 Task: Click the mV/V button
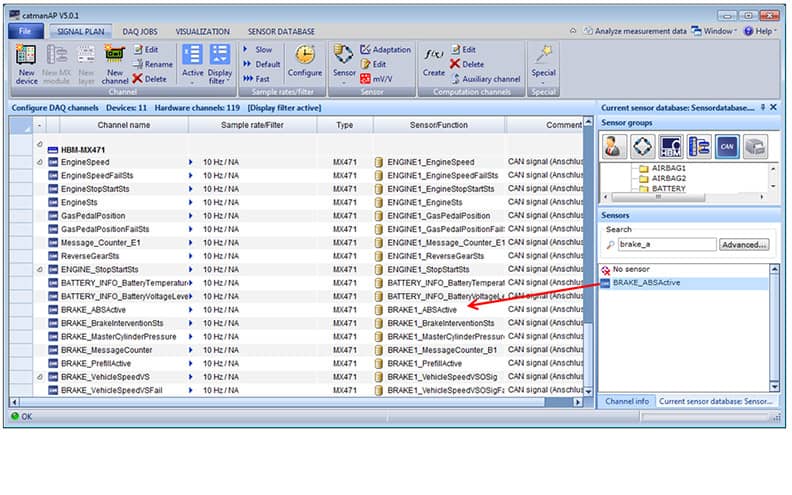(x=376, y=79)
